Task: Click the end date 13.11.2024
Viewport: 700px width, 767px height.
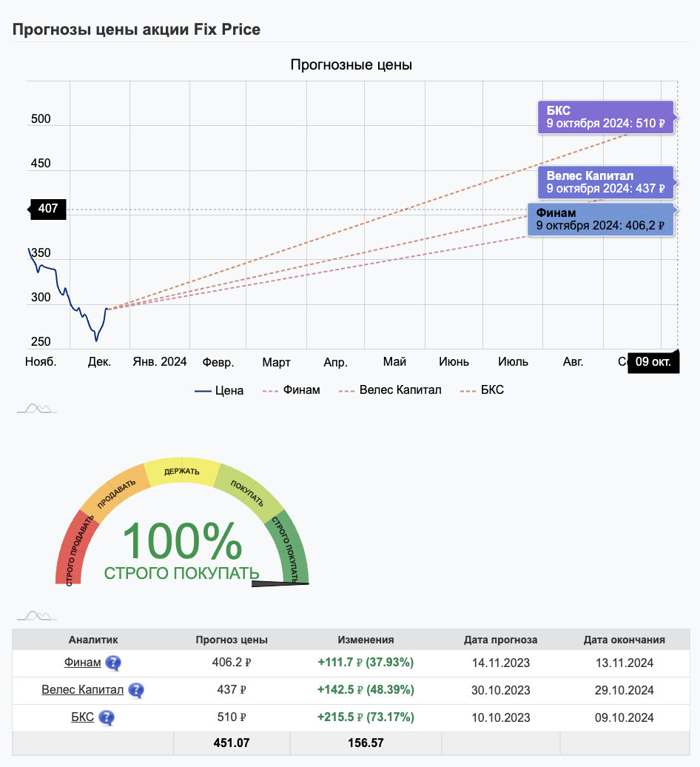Action: [625, 663]
